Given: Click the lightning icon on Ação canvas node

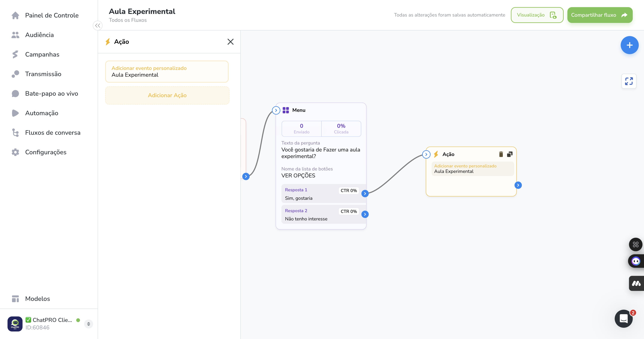Looking at the screenshot, I should click(x=436, y=154).
